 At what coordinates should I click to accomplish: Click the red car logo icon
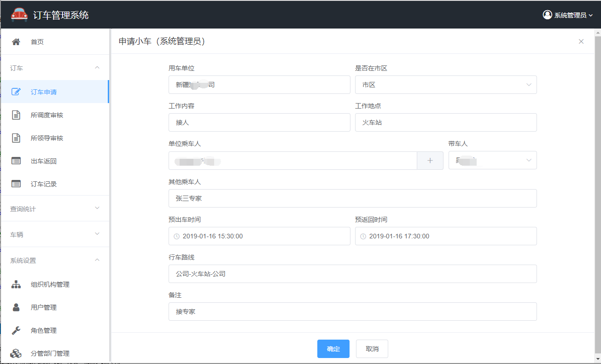point(19,15)
